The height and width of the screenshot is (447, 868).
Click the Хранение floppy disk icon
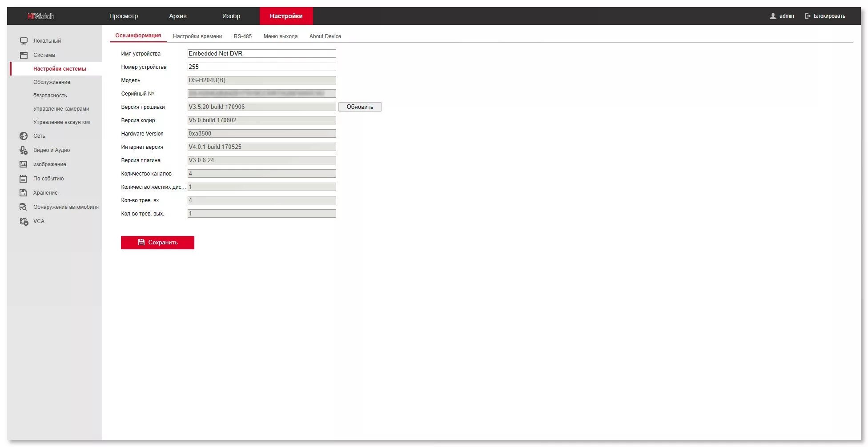coord(24,193)
